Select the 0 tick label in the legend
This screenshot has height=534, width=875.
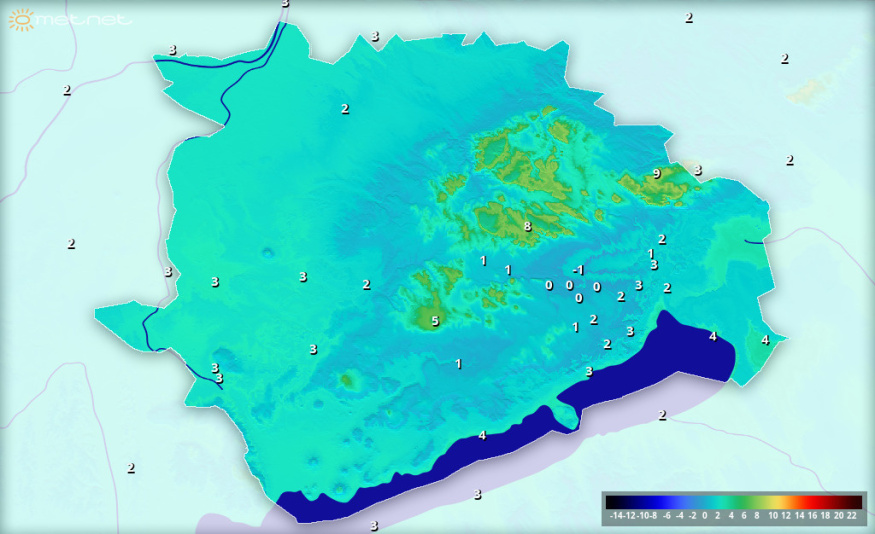point(705,516)
